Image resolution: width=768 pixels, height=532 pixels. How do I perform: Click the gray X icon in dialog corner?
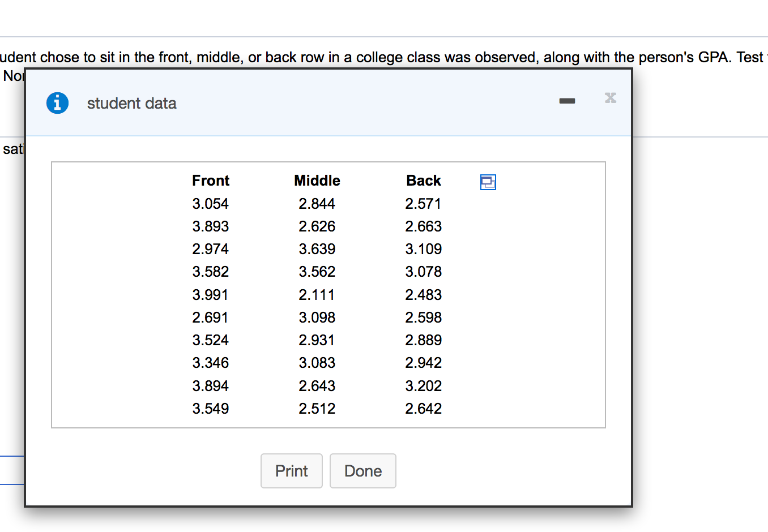point(610,98)
